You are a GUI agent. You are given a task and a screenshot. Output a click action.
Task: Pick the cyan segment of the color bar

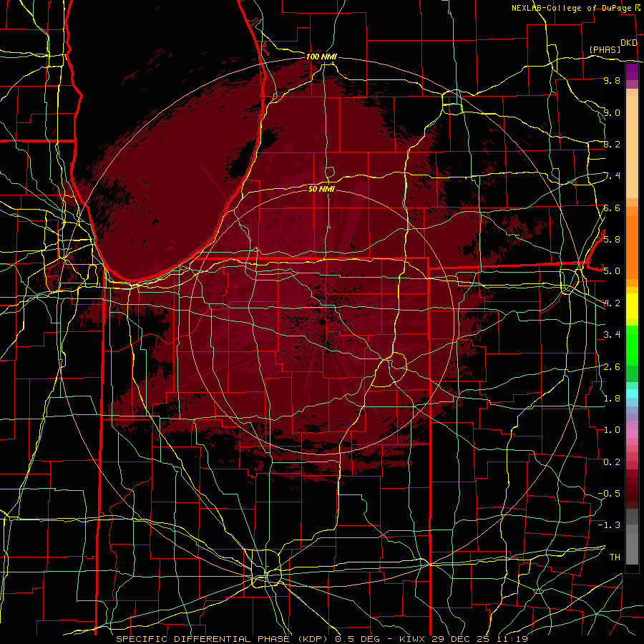click(x=632, y=393)
